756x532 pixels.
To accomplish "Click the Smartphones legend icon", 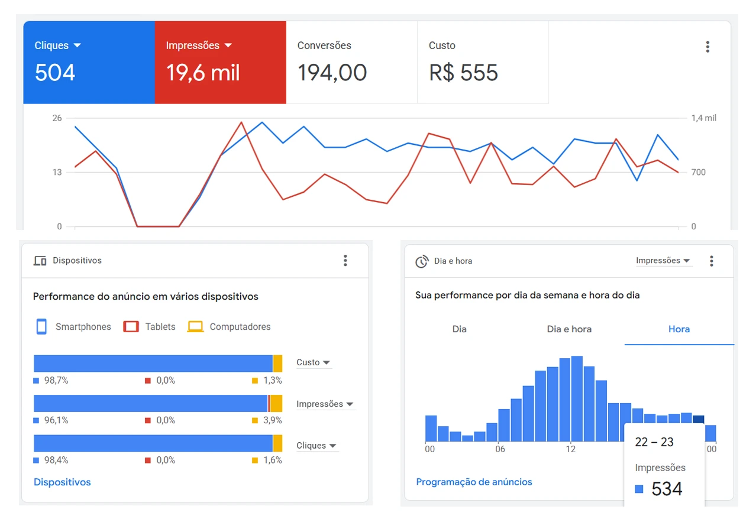I will tap(41, 327).
